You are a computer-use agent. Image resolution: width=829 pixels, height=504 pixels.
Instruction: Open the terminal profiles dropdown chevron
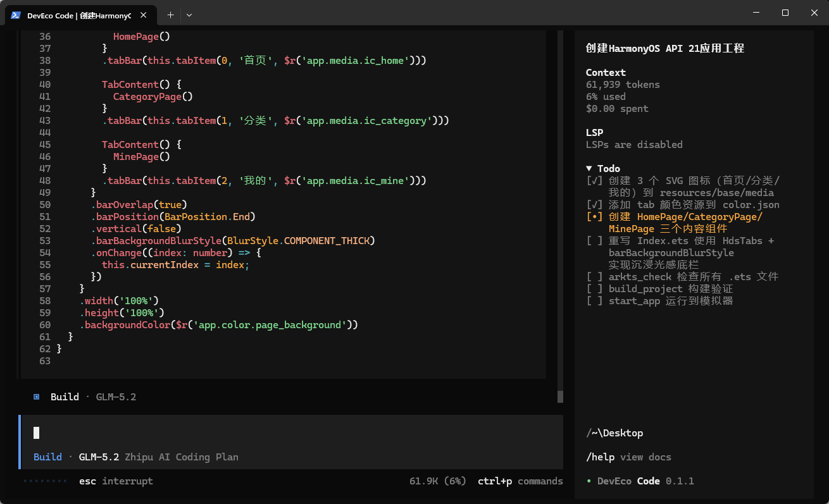189,15
